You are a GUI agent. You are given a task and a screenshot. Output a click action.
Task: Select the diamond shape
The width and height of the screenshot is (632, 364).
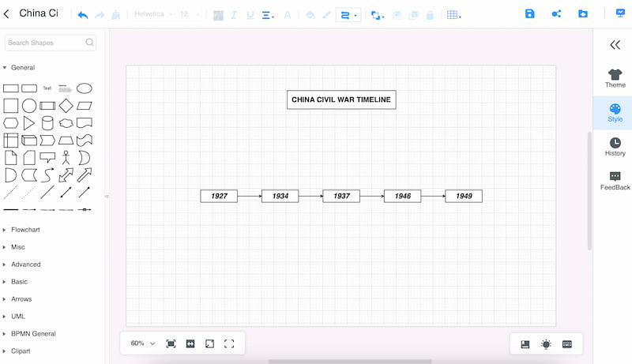coord(66,106)
